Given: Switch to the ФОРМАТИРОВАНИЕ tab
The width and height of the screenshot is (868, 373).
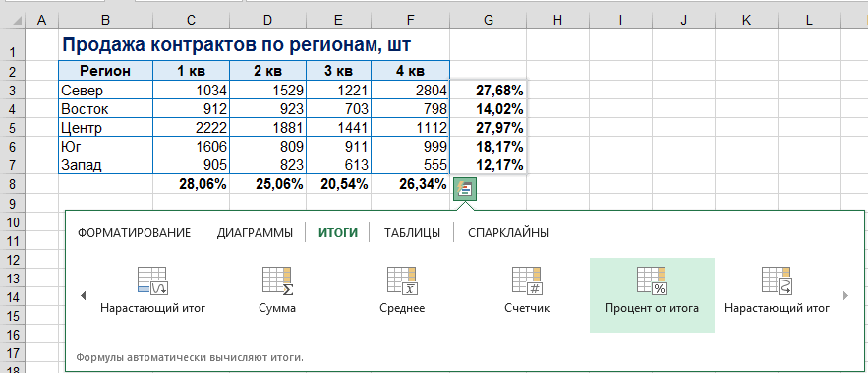Looking at the screenshot, I should tap(134, 233).
